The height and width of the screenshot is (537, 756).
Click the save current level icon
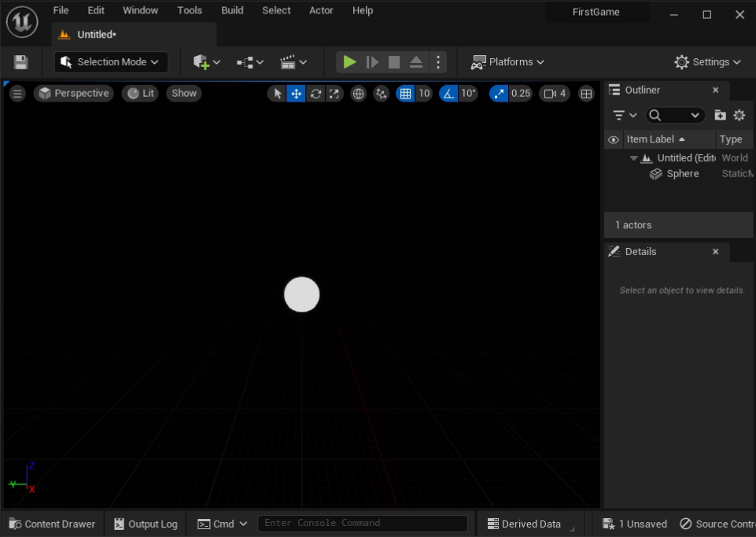click(21, 62)
